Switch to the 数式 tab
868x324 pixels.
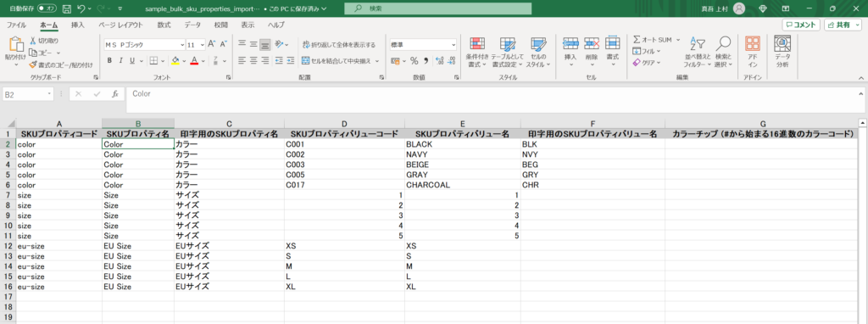coord(164,25)
